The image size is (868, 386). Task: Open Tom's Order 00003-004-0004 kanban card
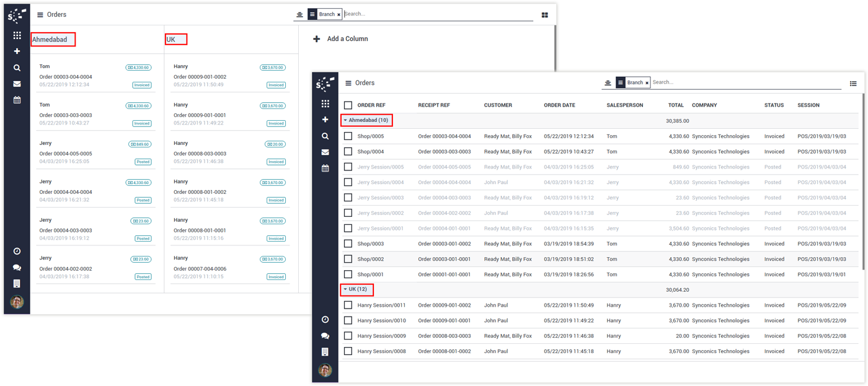(x=94, y=77)
